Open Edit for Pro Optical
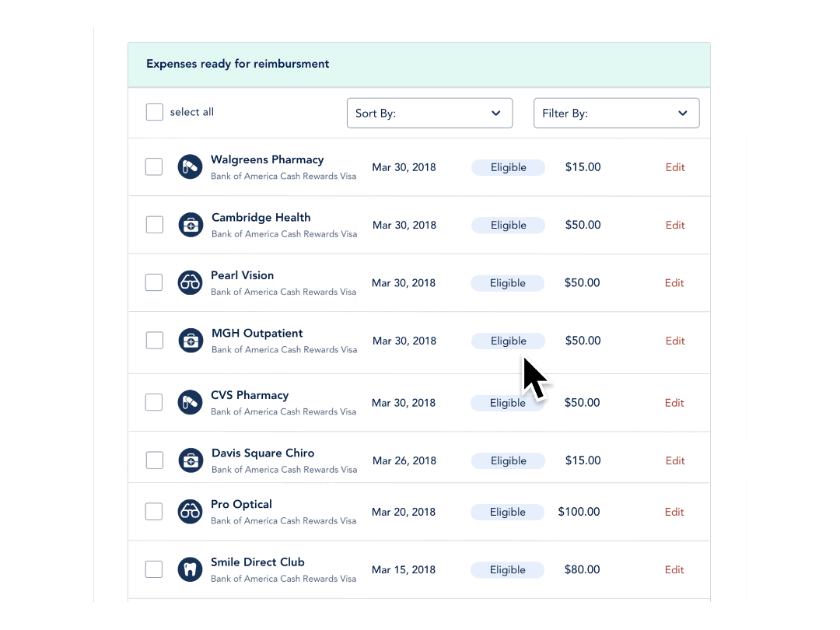The image size is (840, 630). [x=674, y=512]
